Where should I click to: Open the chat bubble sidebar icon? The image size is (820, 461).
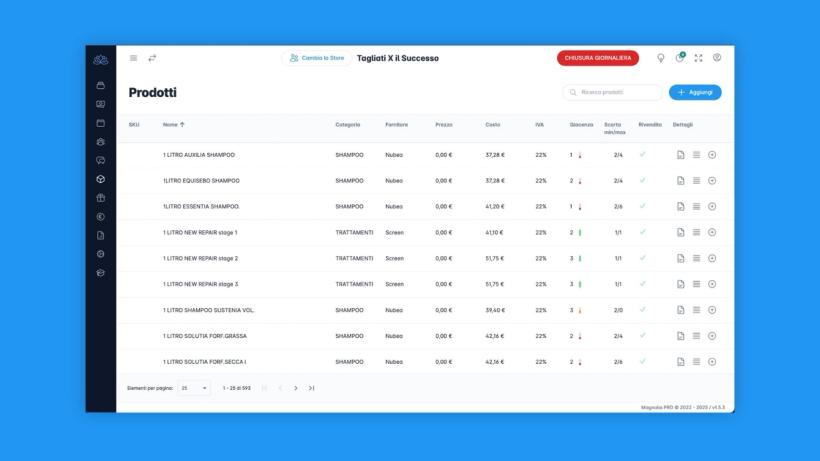[x=100, y=160]
